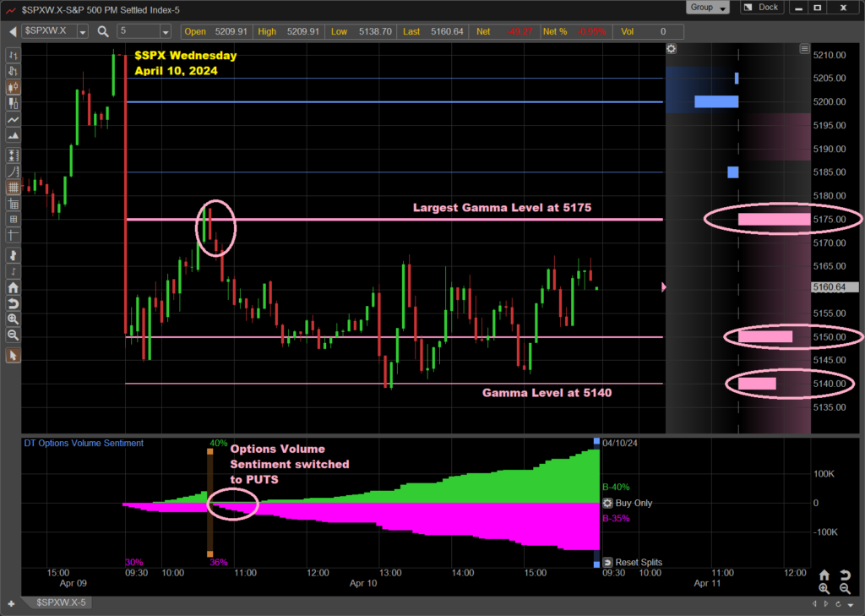Click the orange split handle at 36%
The width and height of the screenshot is (865, 616).
pos(210,555)
